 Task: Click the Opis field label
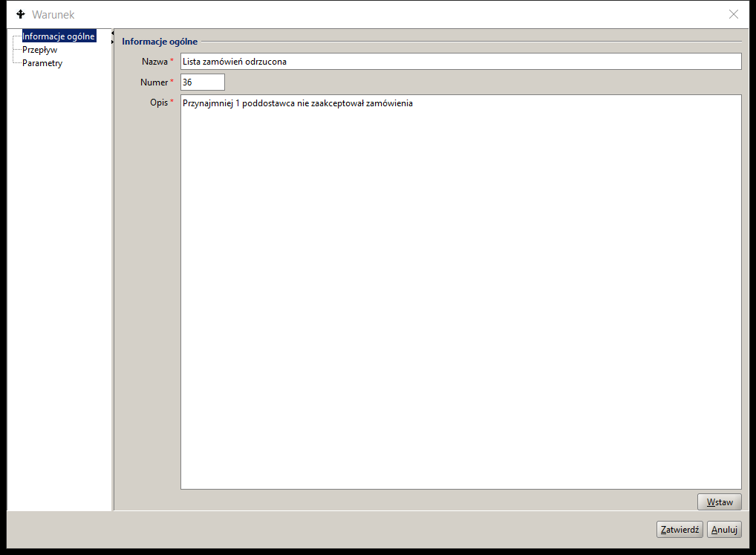159,103
